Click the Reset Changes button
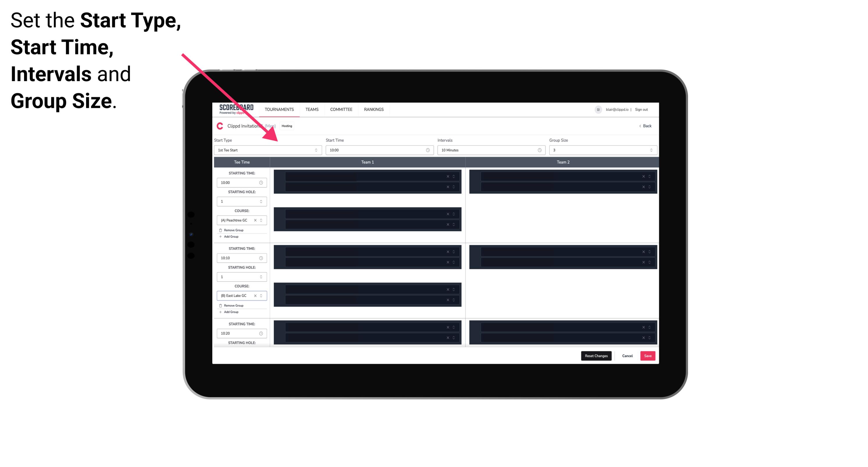Viewport: 868px width, 467px height. (x=596, y=356)
